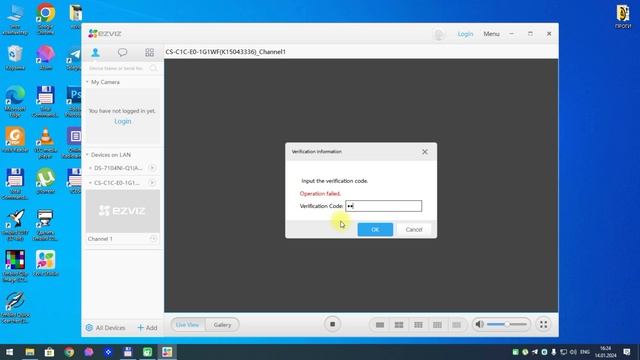The image size is (640, 360).
Task: Click the user avatar in the title bar
Action: [x=439, y=34]
